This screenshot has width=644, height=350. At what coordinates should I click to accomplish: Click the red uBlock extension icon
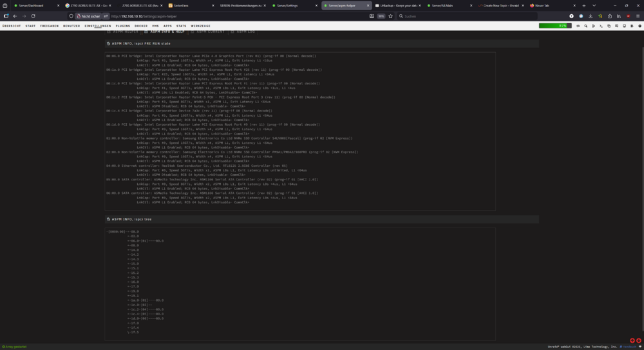[629, 17]
